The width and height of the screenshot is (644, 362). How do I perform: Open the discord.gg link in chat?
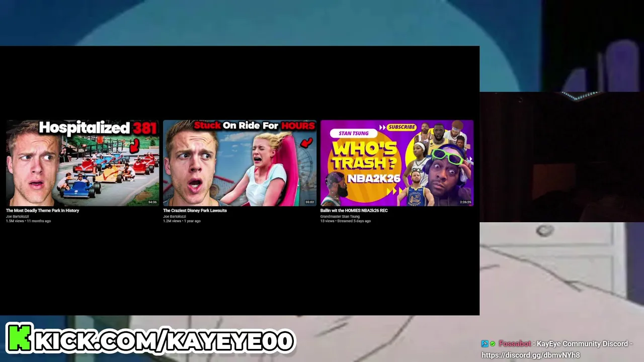point(531,355)
